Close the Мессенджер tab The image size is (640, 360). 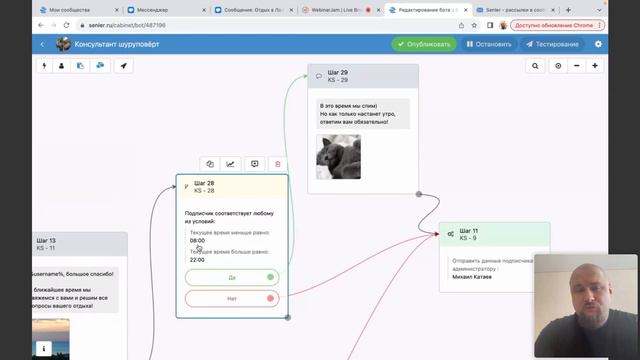point(204,10)
